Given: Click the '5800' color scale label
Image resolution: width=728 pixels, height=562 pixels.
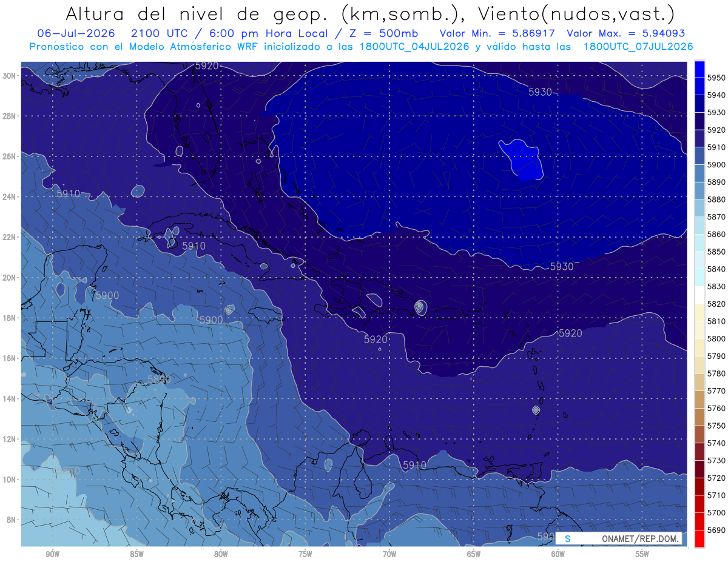Looking at the screenshot, I should 716,338.
